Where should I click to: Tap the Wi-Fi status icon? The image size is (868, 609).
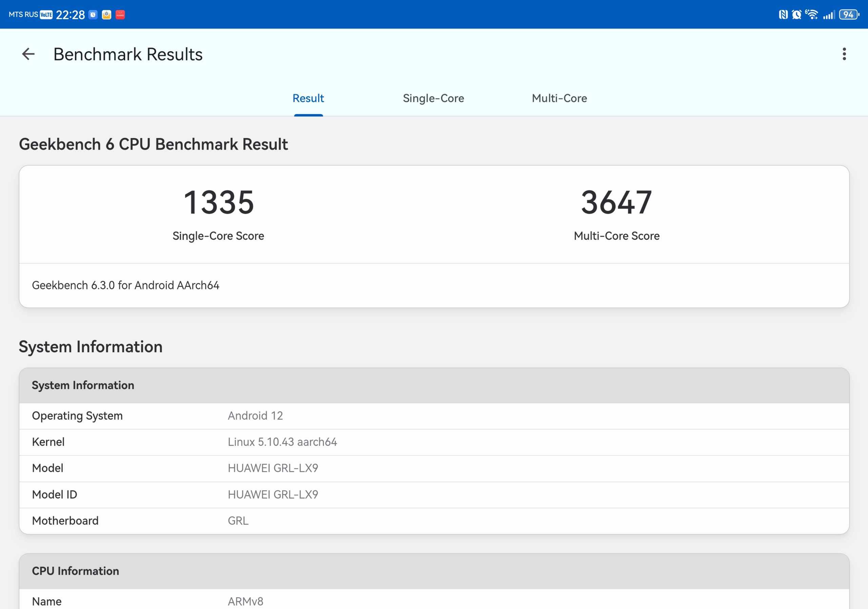pyautogui.click(x=811, y=14)
